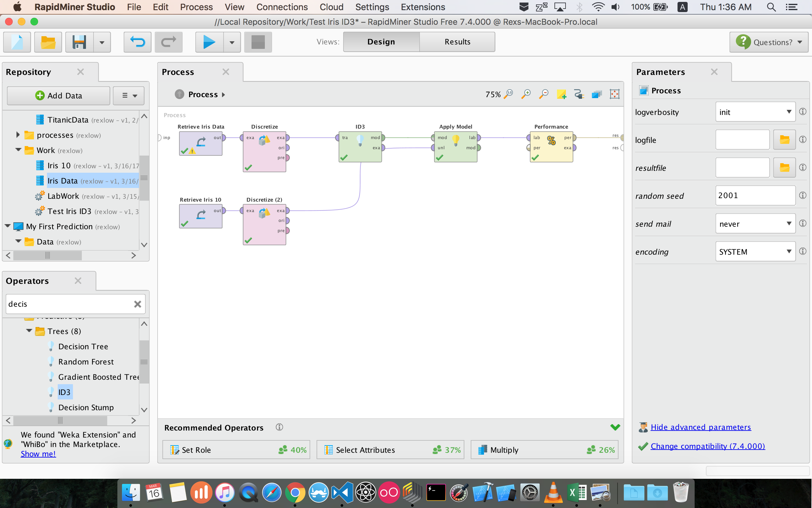Select the ID3 operator in the process
This screenshot has width=812, height=508.
(360, 147)
